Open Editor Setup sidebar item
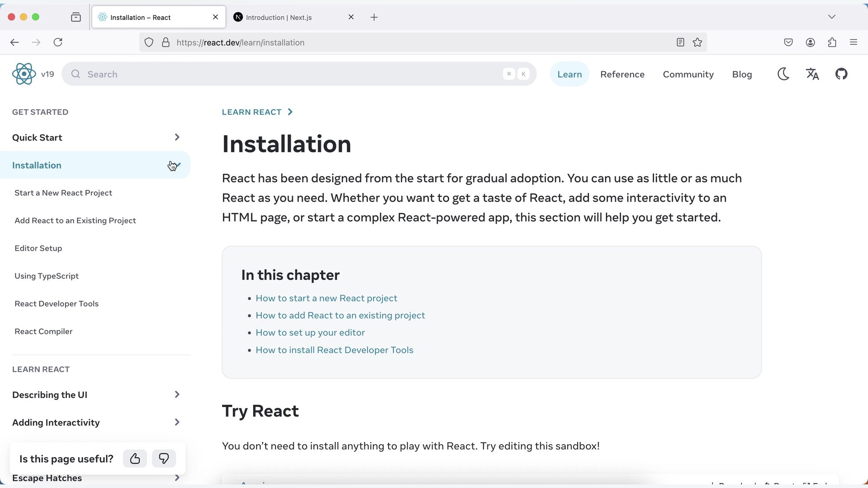868x488 pixels. coord(38,249)
